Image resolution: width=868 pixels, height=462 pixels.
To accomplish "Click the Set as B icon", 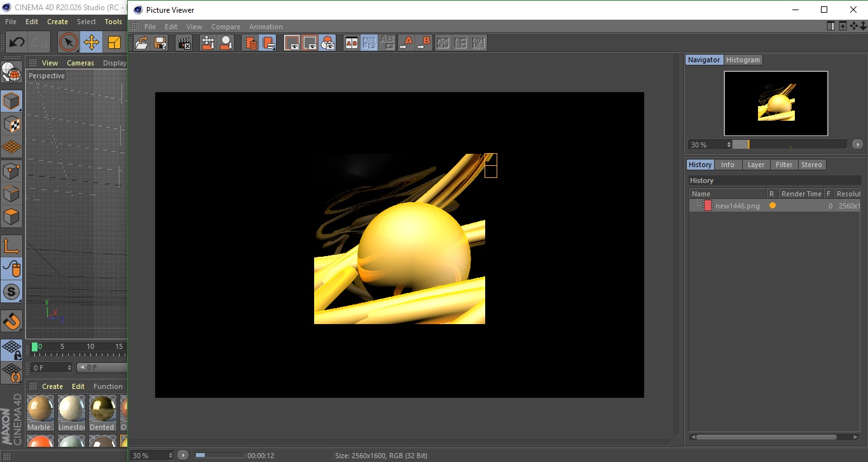I will [x=424, y=43].
